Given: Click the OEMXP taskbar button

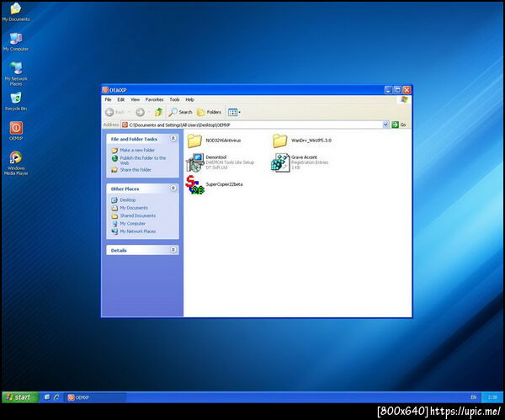Looking at the screenshot, I should coord(96,397).
